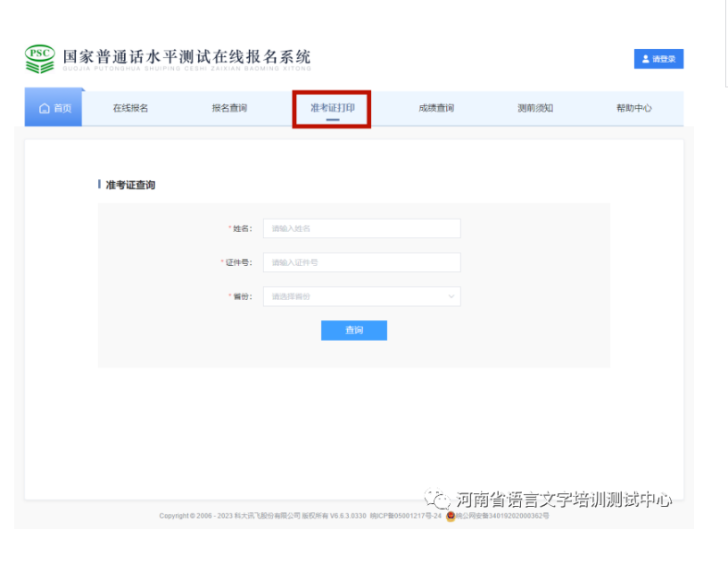Click the 国家普通话水平测试在线报名系统 title
This screenshot has height=563, width=728.
[x=186, y=56]
